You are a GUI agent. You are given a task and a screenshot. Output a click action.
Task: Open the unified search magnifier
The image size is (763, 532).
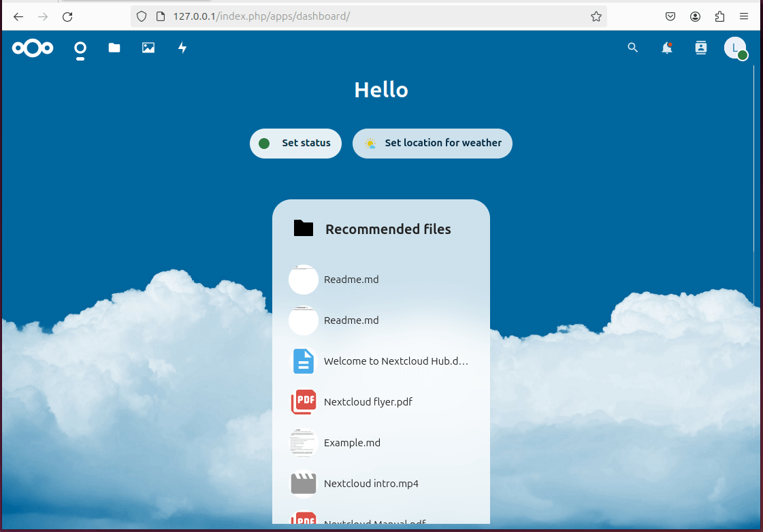click(x=632, y=48)
